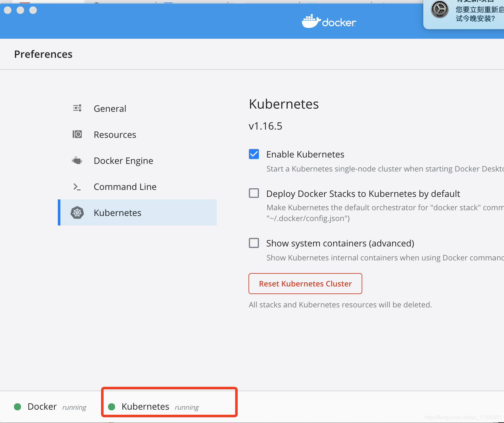Switch to Docker Engine settings
The image size is (504, 423).
click(137, 161)
